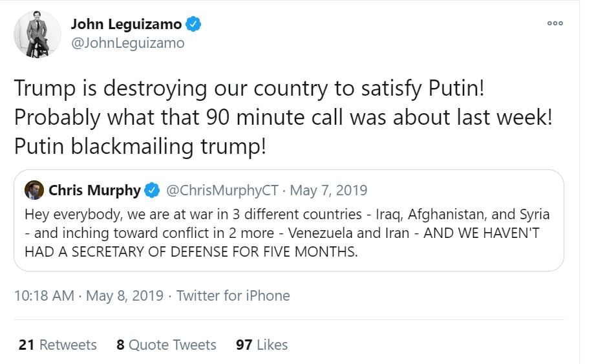Image resolution: width=594 pixels, height=364 pixels.
Task: Open Chris Murphy's name in quoted tweet
Action: (94, 191)
